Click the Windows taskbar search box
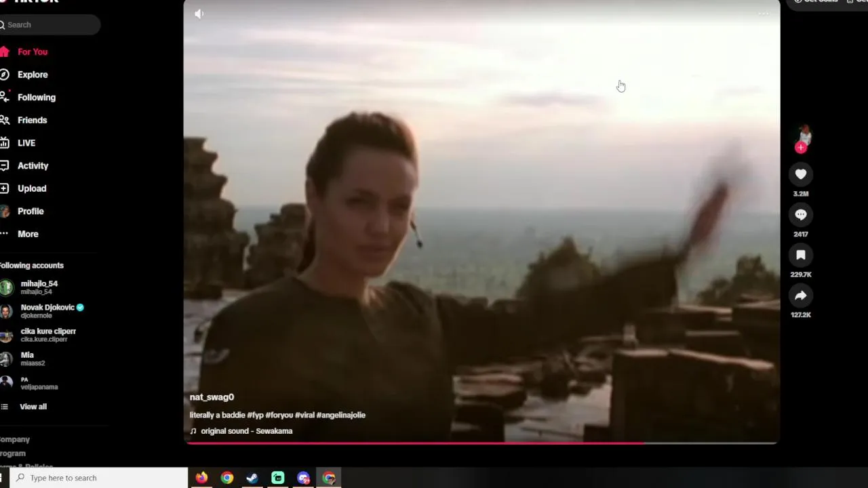 click(x=99, y=478)
